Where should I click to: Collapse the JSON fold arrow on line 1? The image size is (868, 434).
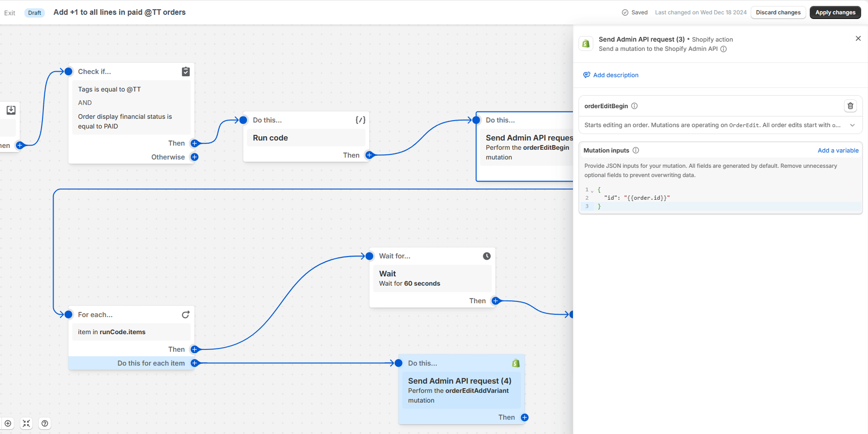point(592,190)
